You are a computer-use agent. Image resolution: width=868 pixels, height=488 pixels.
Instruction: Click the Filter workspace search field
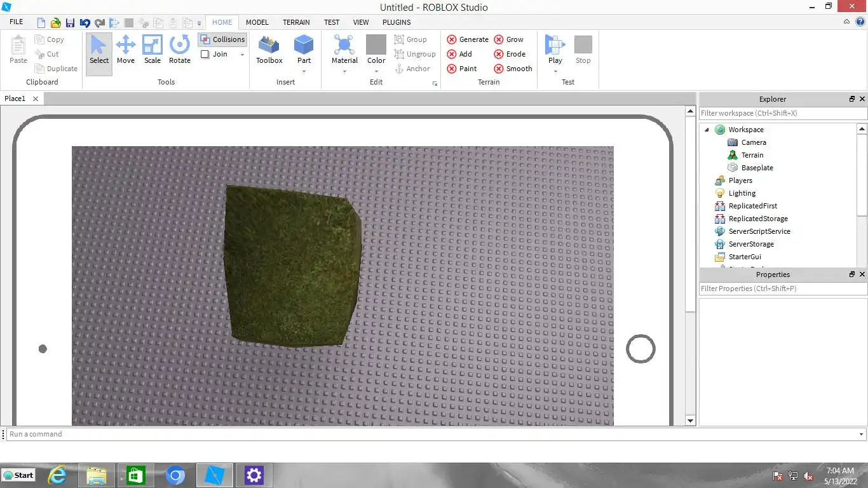coord(783,113)
